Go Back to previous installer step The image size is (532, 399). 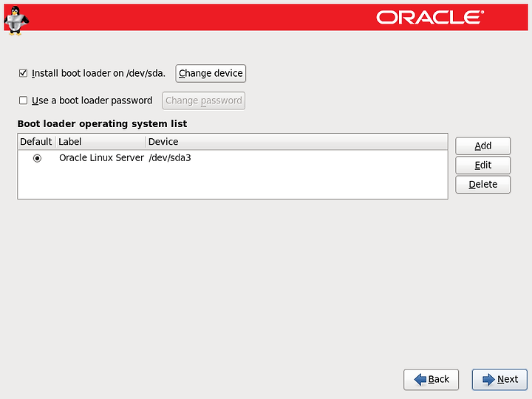tap(432, 379)
